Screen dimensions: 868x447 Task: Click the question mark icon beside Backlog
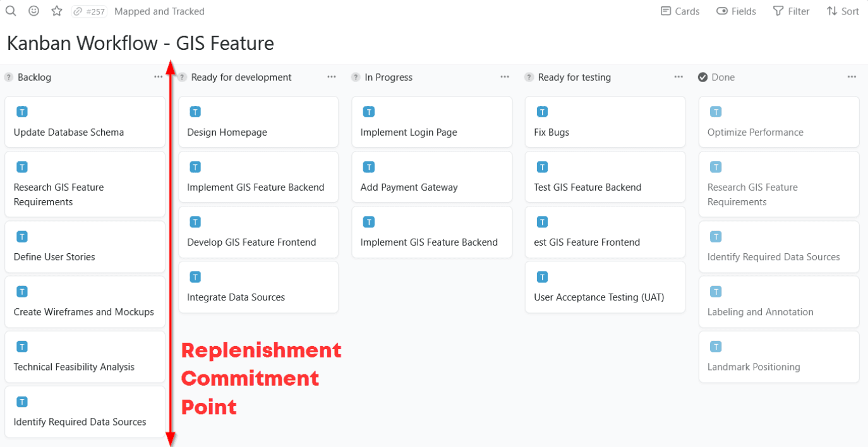point(8,77)
